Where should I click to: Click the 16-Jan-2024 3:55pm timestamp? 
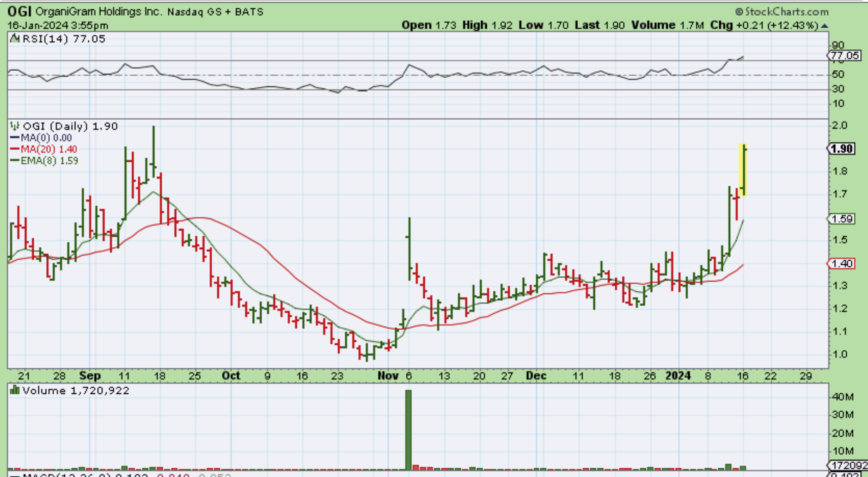pos(58,25)
